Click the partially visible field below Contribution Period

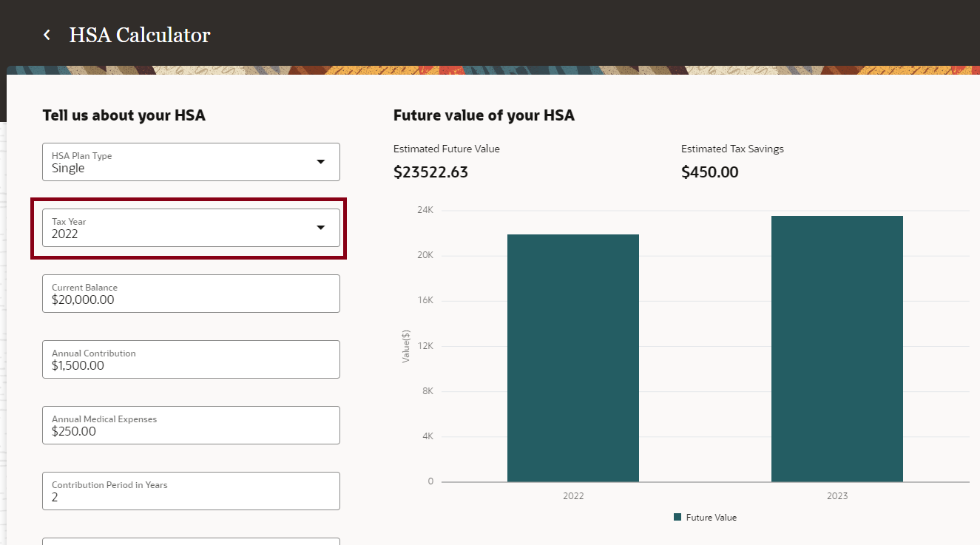pos(191,541)
